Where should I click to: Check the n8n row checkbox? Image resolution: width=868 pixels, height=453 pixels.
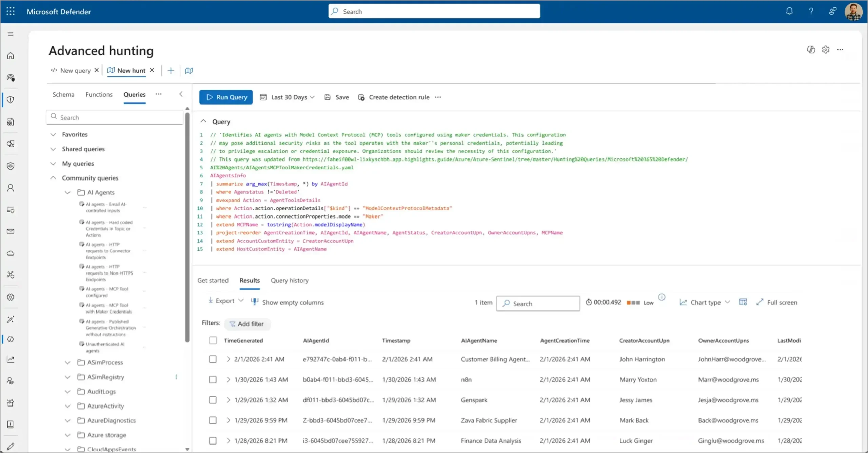(x=213, y=379)
